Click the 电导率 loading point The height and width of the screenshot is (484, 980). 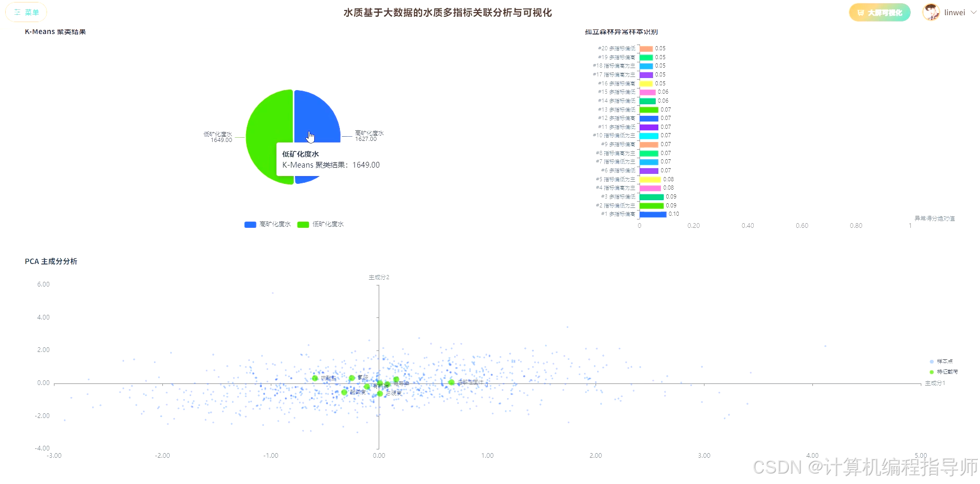pyautogui.click(x=388, y=384)
